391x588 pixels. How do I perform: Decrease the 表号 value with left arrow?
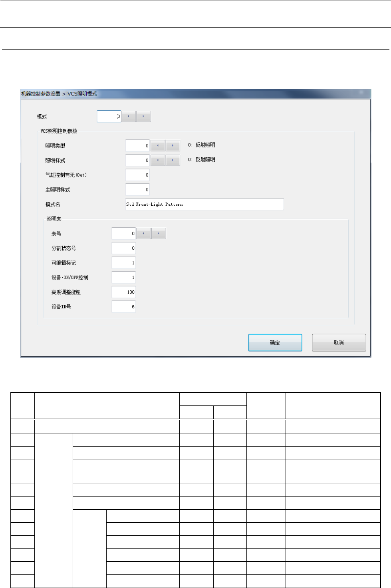click(x=143, y=233)
